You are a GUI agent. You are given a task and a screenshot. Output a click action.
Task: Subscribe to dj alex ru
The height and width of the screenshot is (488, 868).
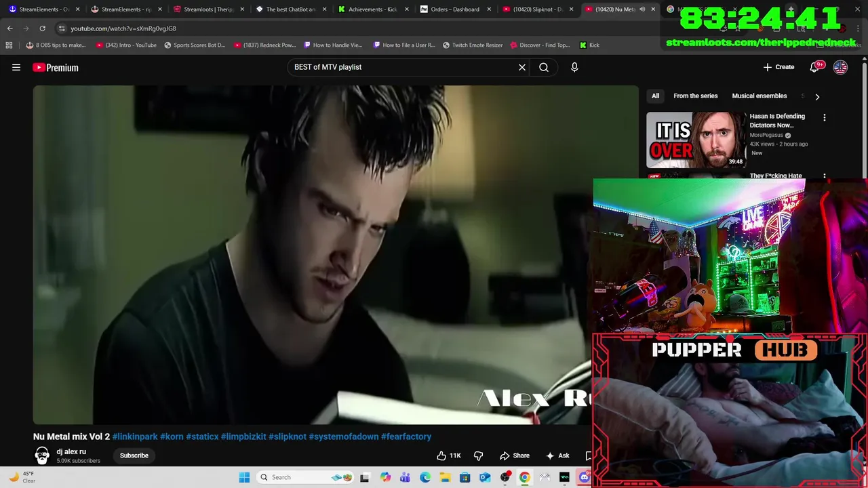134,455
